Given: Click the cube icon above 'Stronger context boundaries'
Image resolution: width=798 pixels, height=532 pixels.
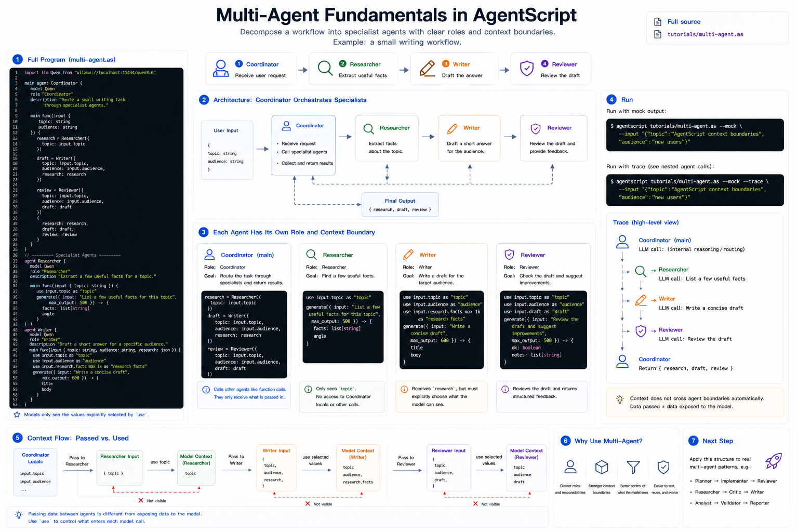Looking at the screenshot, I should (602, 467).
